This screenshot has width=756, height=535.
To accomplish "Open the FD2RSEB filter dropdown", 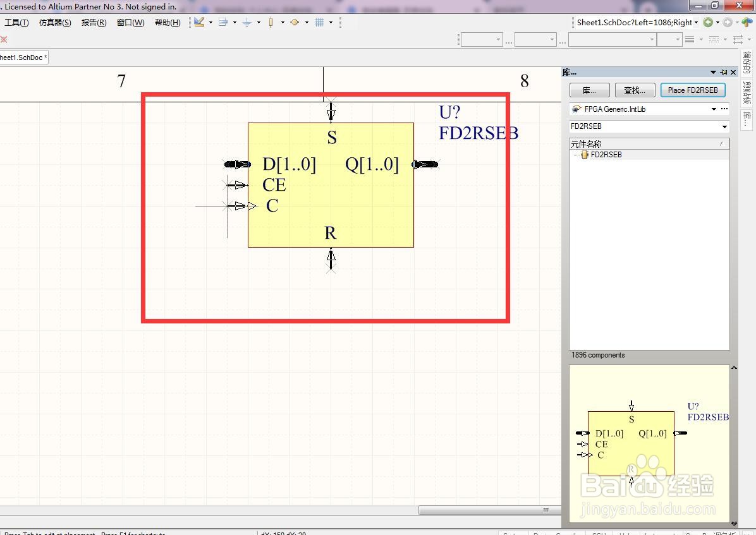I will pyautogui.click(x=724, y=127).
